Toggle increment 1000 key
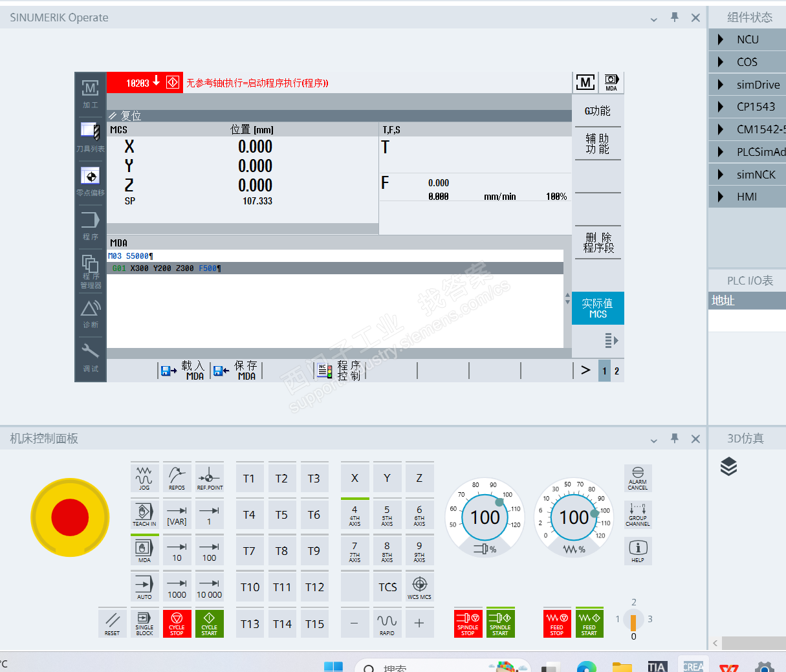This screenshot has height=672, width=786. pos(177,587)
